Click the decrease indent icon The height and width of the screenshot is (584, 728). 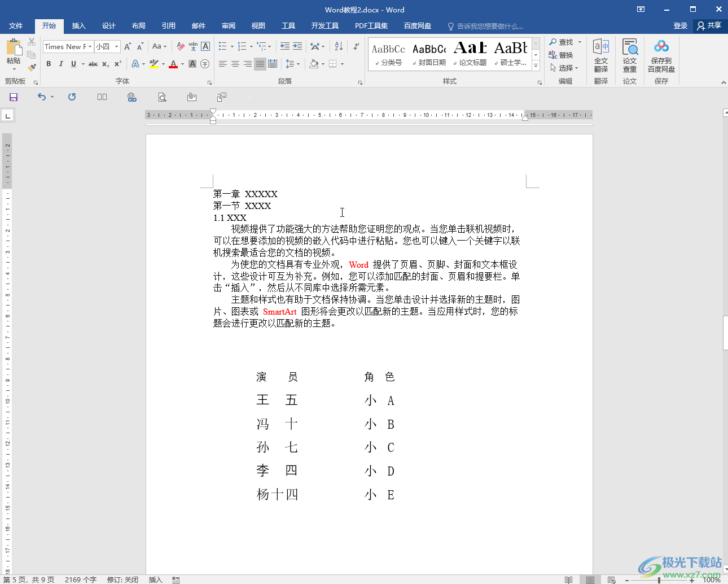[x=285, y=46]
